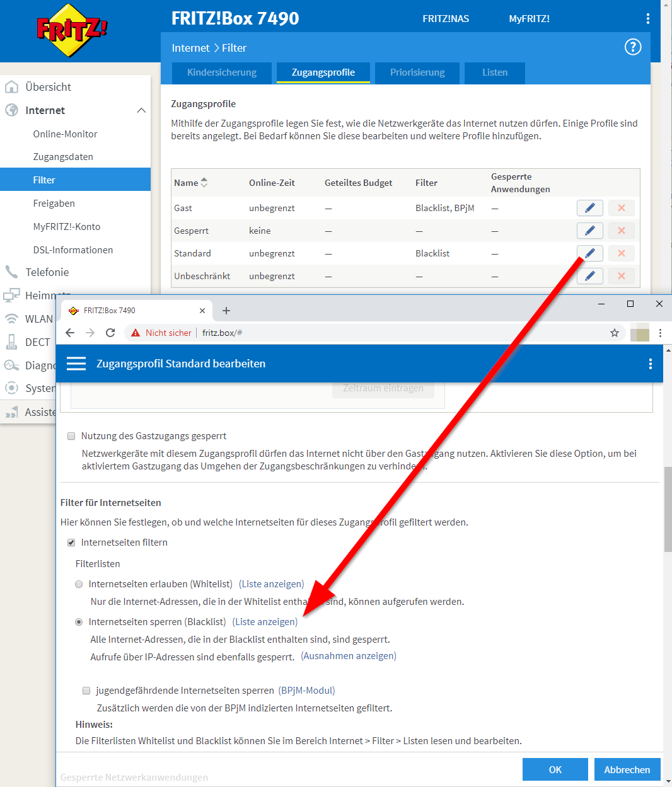672x787 pixels.
Task: Click the Online-Zeit column header
Action: pos(272,183)
